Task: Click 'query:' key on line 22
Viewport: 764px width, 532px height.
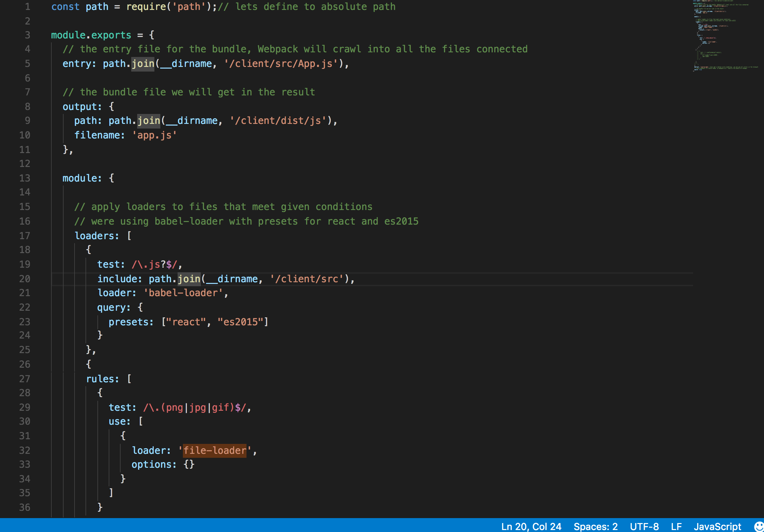Action: click(114, 307)
